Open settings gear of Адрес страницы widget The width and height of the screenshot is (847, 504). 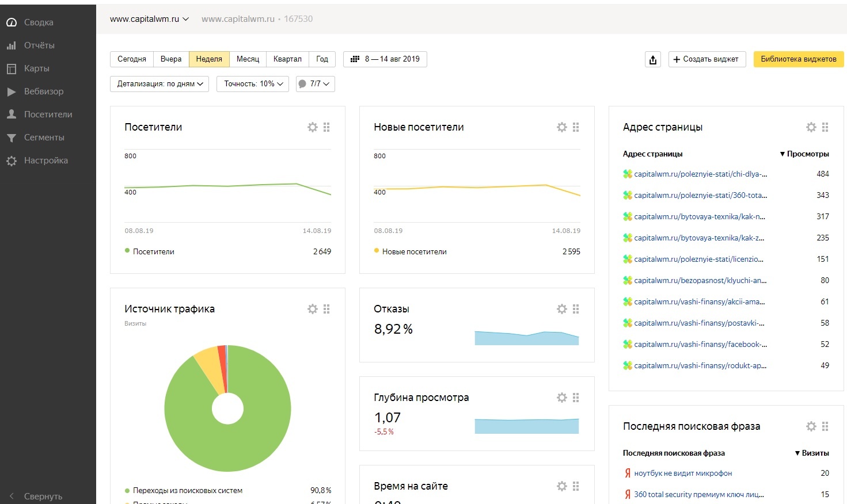[811, 127]
